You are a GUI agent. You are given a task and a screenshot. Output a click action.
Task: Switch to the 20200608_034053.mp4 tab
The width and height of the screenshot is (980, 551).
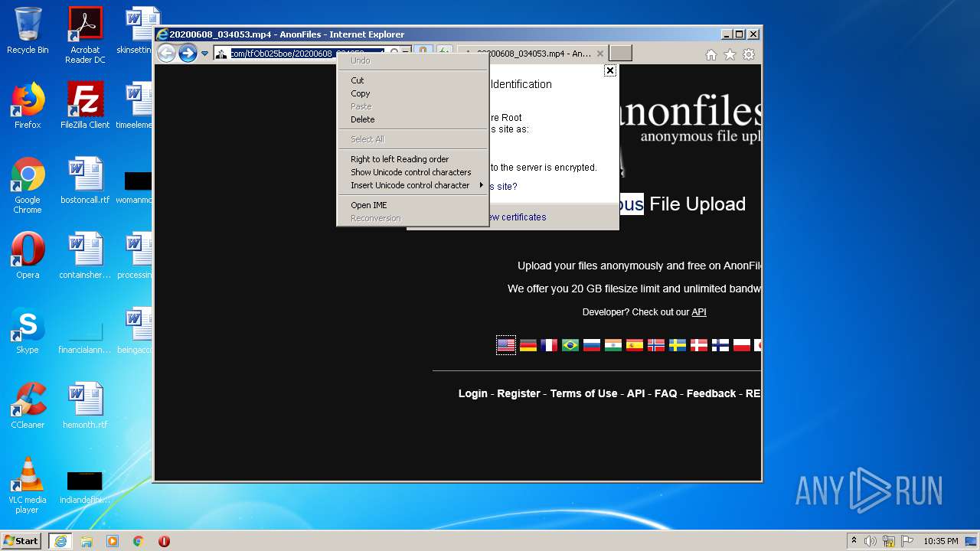(532, 54)
